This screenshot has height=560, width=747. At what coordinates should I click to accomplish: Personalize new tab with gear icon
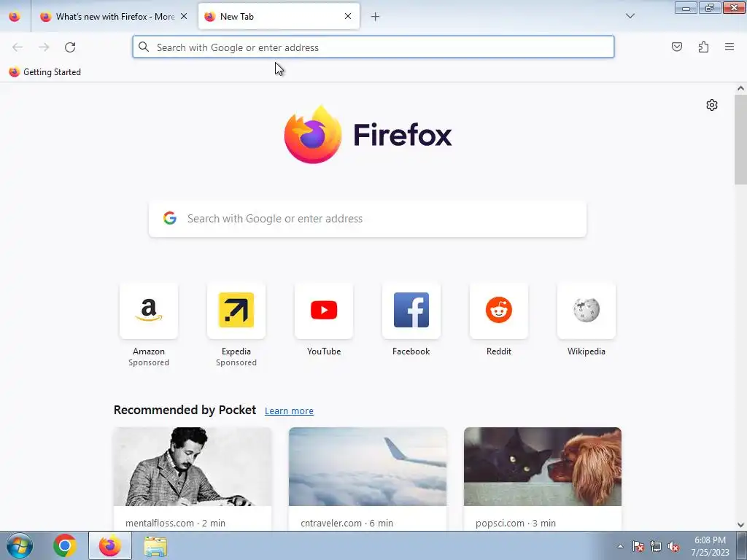click(712, 105)
